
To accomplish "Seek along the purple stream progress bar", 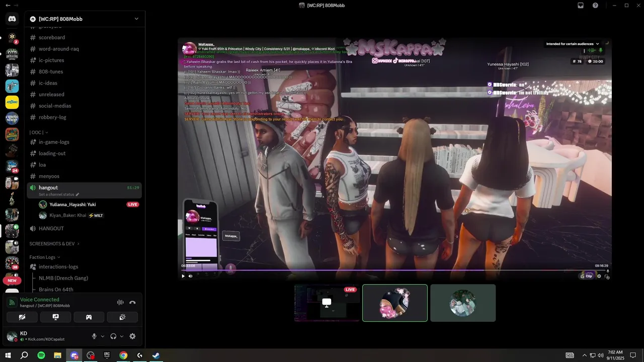I will 394,270.
